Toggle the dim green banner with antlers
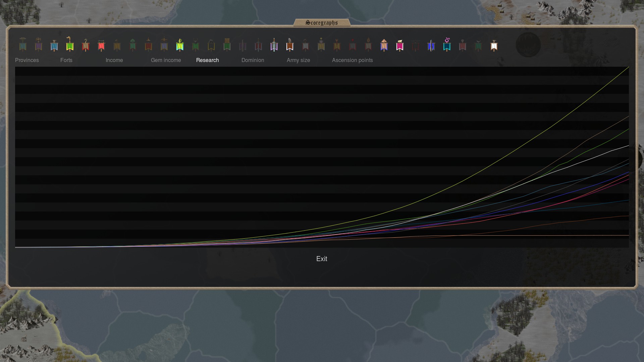The image size is (644, 362). 196,45
